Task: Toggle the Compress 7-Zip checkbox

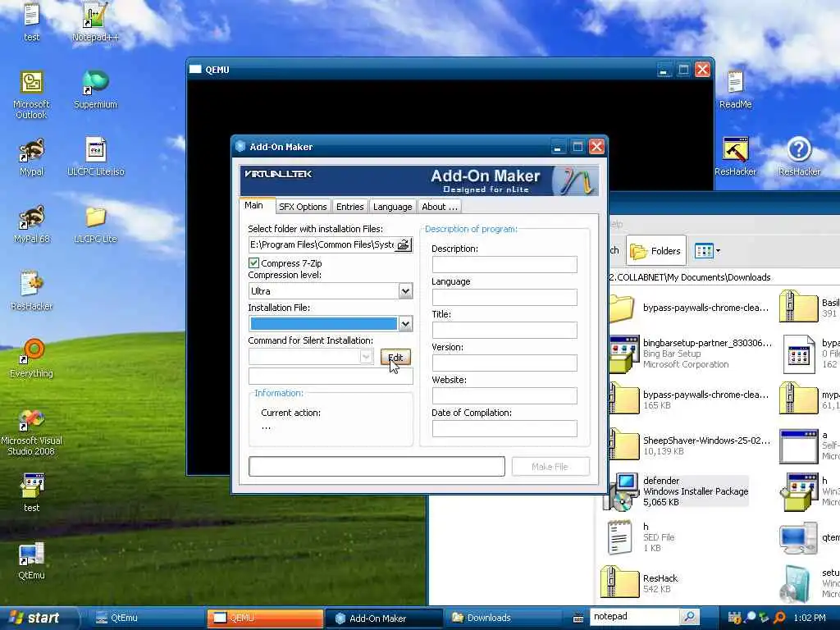Action: pyautogui.click(x=254, y=263)
